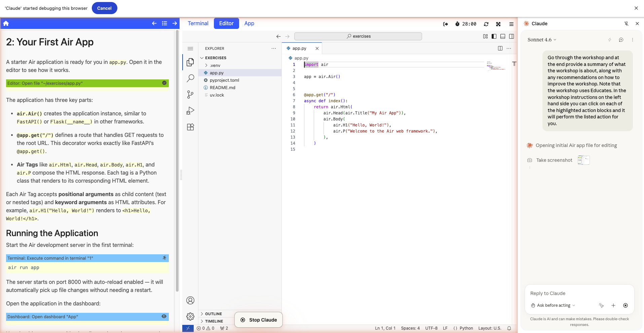Switch to the Terminal tab
The height and width of the screenshot is (333, 644).
click(x=198, y=24)
